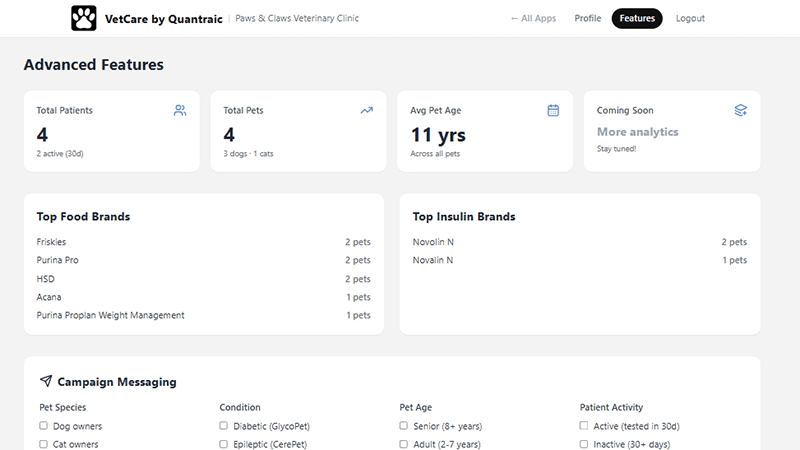
Task: Select the Novolin N insulin row
Action: (580, 242)
